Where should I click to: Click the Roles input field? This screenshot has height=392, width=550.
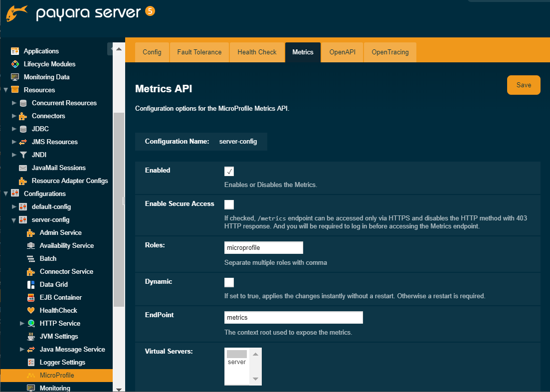click(x=264, y=247)
